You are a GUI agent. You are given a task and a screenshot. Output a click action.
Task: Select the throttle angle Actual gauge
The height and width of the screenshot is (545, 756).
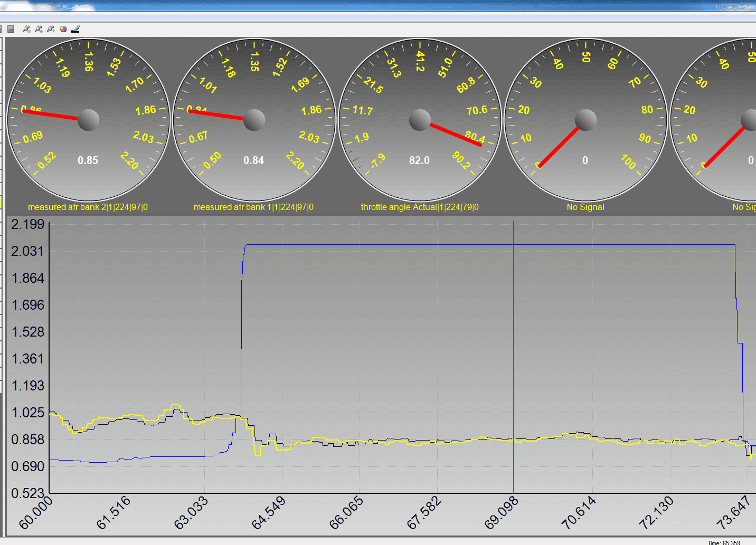coord(420,120)
